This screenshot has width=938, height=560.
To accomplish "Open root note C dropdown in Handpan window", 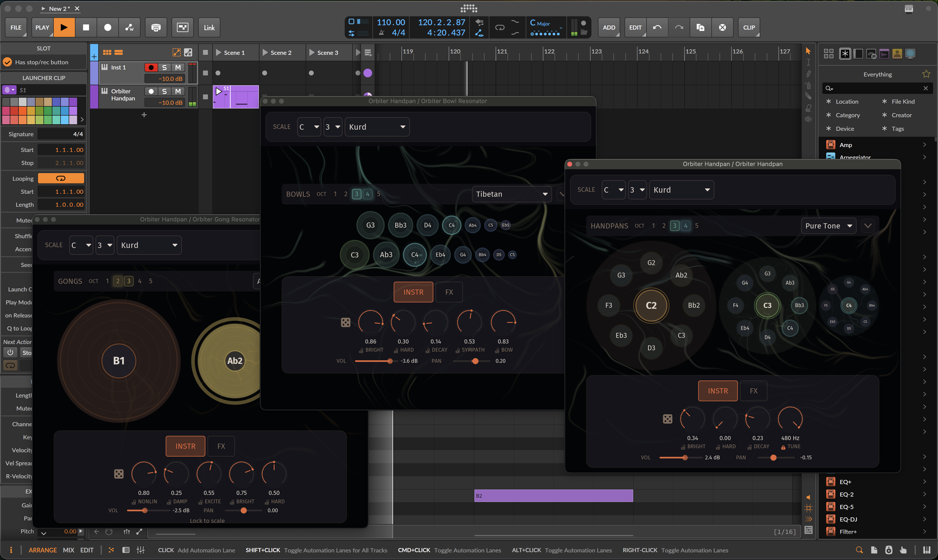I will coord(613,190).
